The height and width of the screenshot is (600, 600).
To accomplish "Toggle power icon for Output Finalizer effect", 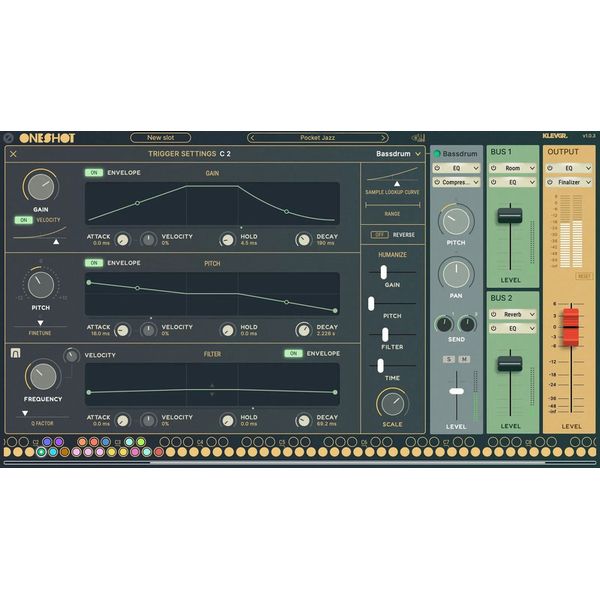I will pyautogui.click(x=550, y=183).
